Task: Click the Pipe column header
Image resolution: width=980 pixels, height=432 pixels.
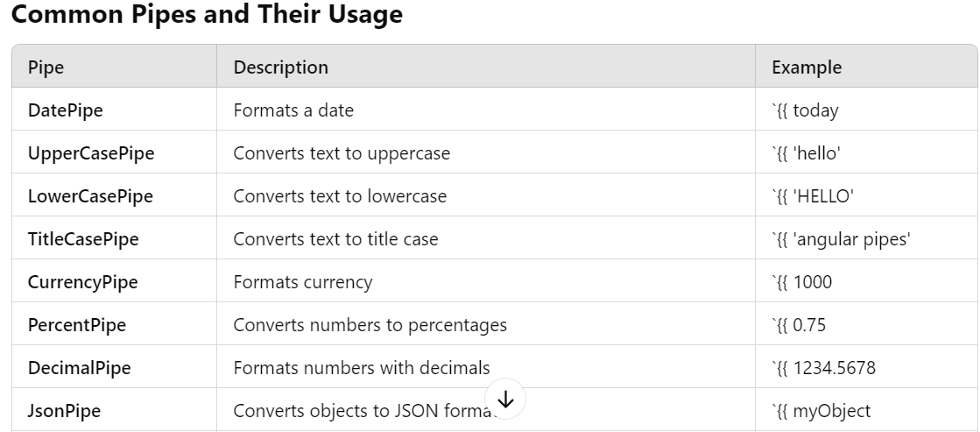Action: [46, 67]
